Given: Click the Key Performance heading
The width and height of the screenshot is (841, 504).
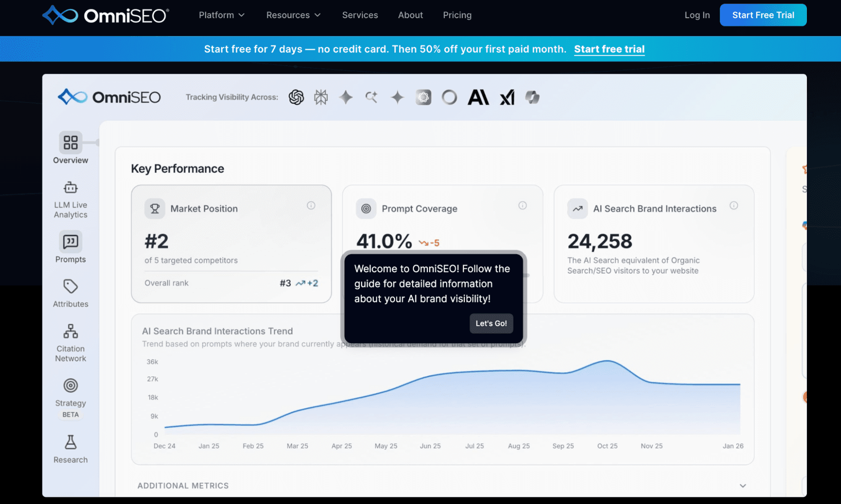Looking at the screenshot, I should point(177,169).
